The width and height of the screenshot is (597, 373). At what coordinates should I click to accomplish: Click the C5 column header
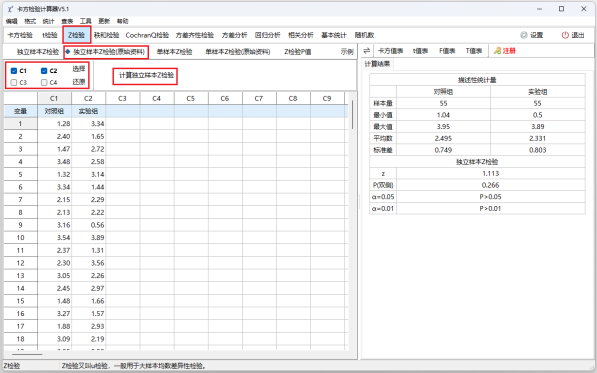point(191,98)
